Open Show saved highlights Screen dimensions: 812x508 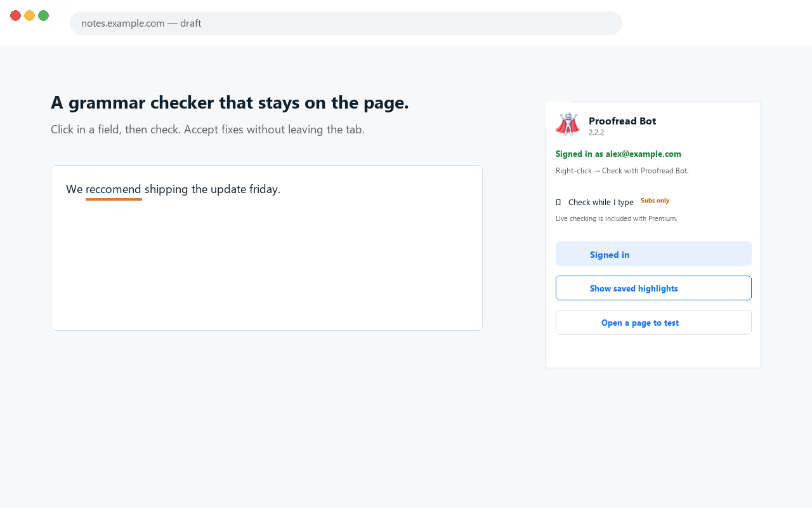[653, 288]
